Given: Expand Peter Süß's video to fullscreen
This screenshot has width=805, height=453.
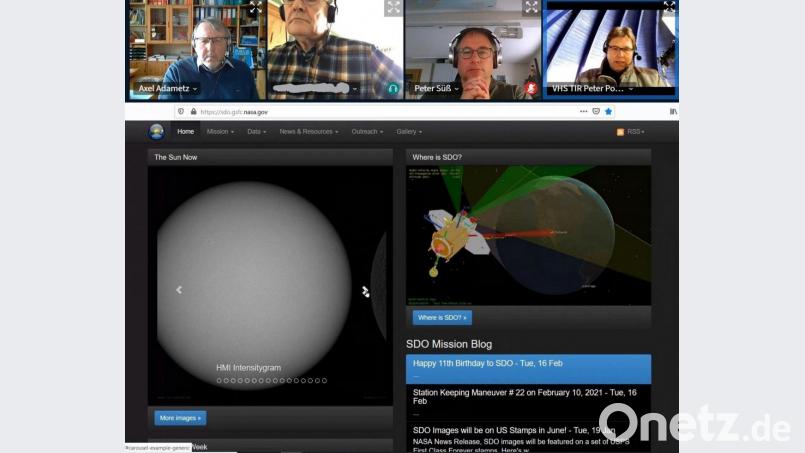Looking at the screenshot, I should click(531, 7).
